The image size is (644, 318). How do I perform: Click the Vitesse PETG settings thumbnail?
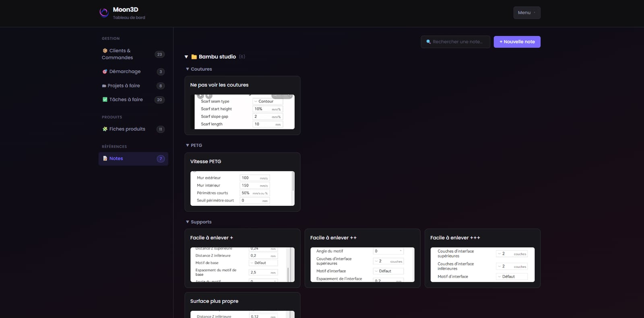coord(242,189)
